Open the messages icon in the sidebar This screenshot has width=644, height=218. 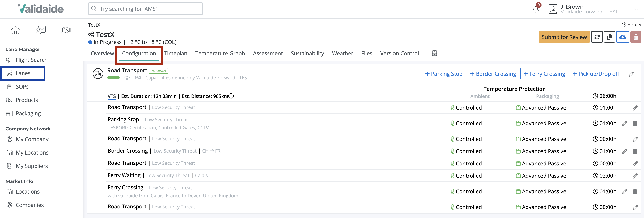point(40,30)
